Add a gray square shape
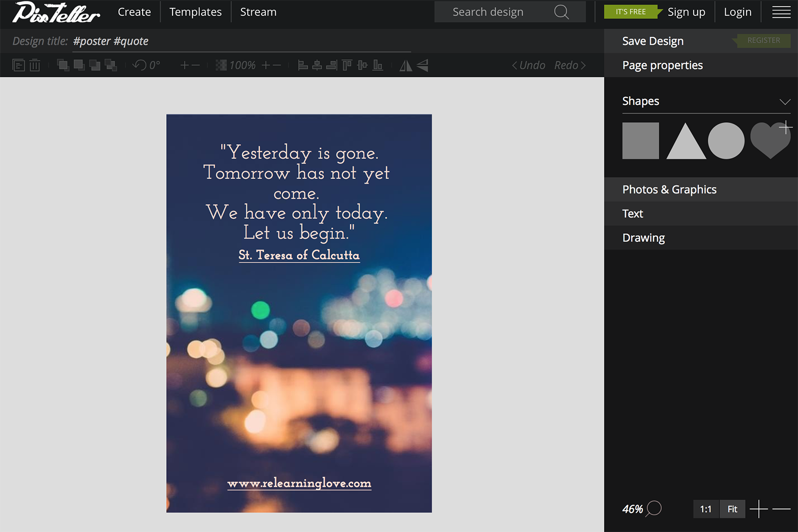798x532 pixels. [x=640, y=141]
